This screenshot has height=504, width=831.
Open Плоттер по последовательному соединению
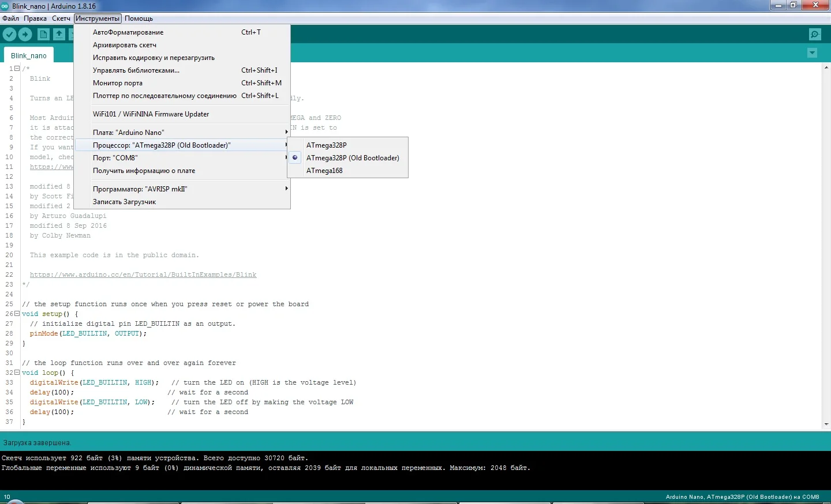[x=182, y=96]
